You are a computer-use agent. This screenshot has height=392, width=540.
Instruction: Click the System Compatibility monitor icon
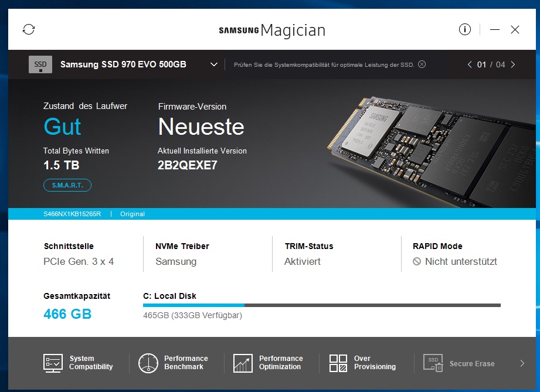coord(53,363)
